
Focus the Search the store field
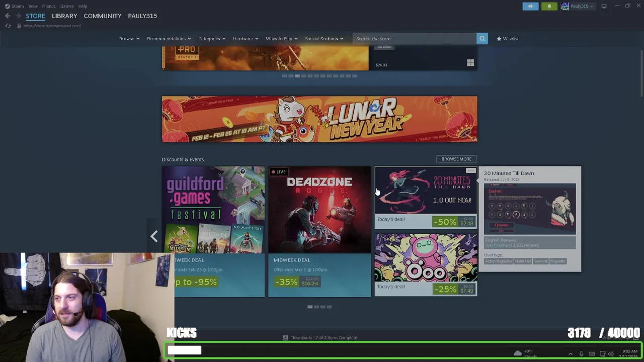415,39
